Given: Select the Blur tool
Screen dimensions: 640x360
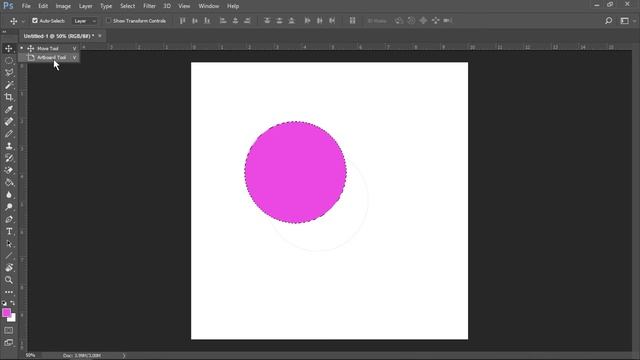Looking at the screenshot, I should pos(9,195).
